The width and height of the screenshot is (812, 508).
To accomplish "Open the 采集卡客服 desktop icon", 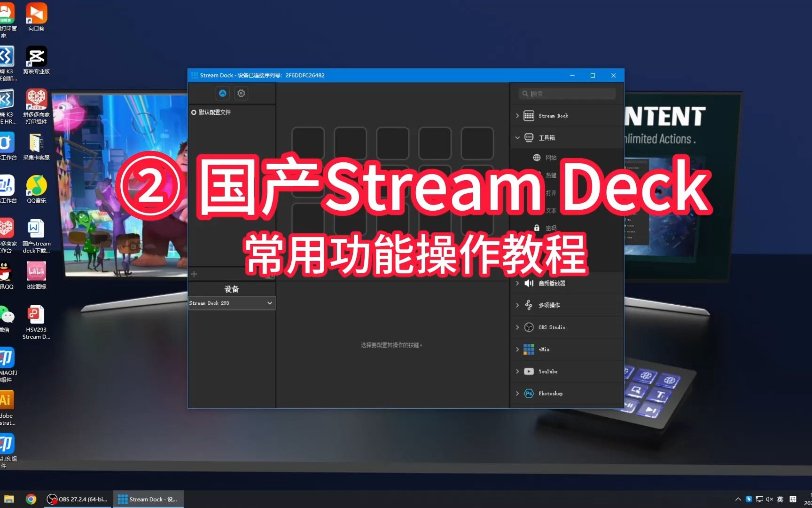I will 36,146.
